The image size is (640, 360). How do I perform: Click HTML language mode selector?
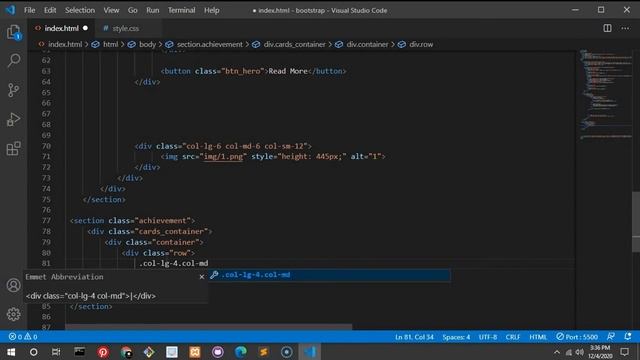(x=538, y=337)
